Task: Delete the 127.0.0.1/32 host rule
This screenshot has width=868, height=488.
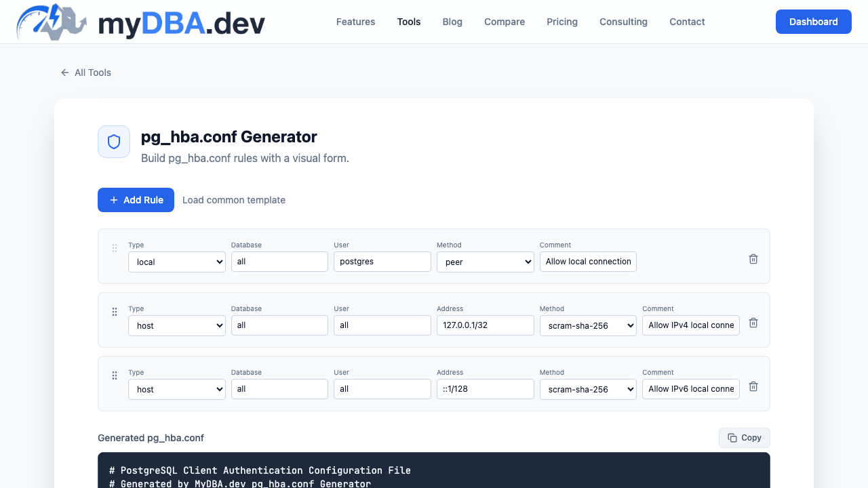Action: (x=753, y=323)
